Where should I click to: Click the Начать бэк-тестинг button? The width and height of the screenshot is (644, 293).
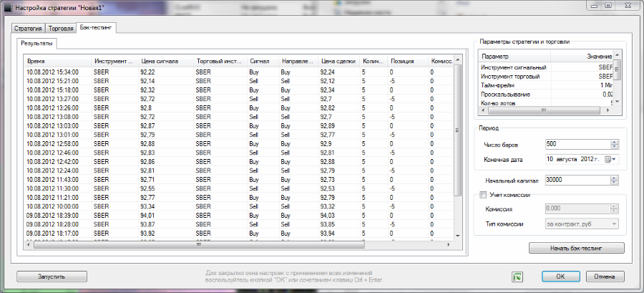point(577,248)
